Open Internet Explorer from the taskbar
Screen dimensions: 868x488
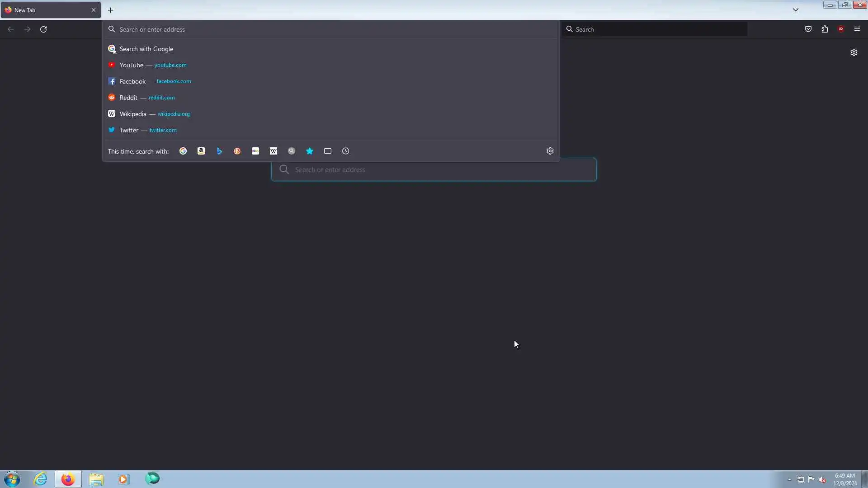41,479
